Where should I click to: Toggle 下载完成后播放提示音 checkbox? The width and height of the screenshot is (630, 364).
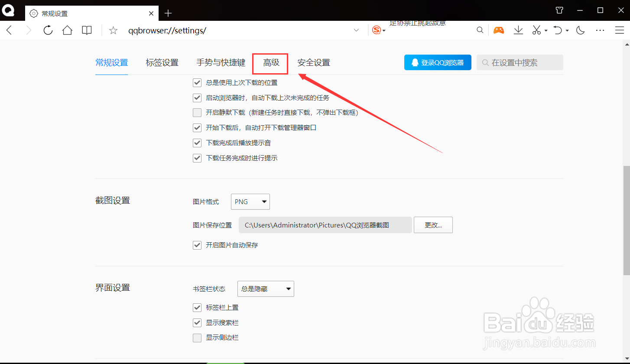197,143
